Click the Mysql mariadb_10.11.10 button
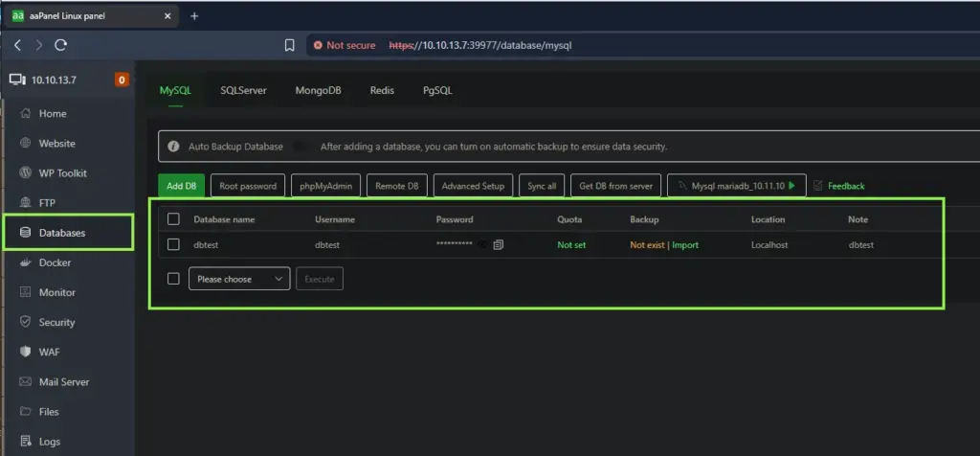 click(736, 186)
